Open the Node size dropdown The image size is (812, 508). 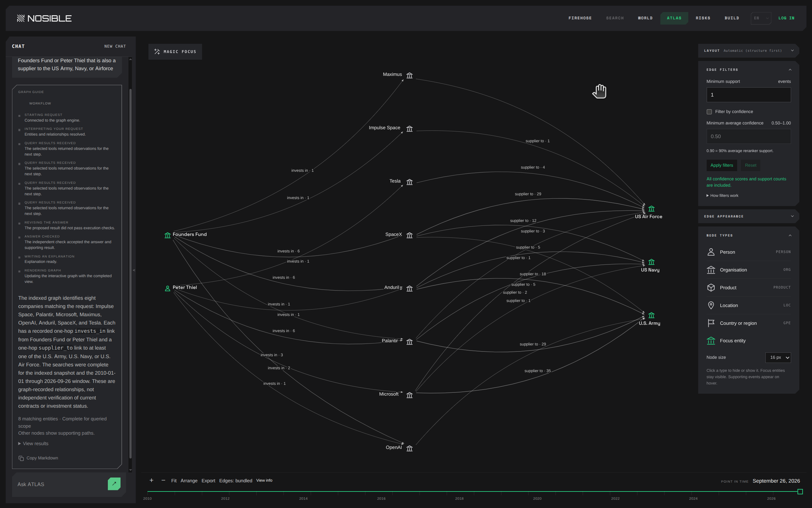coord(778,358)
